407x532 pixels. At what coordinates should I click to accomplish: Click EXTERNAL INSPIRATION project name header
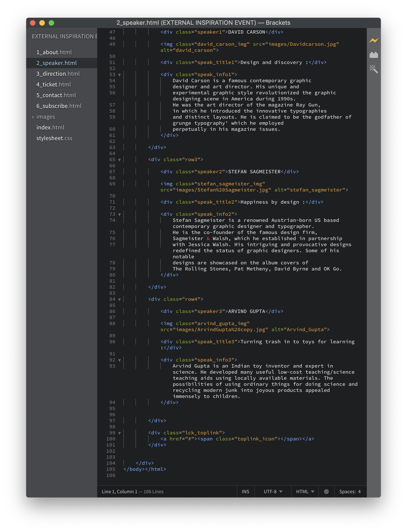tap(64, 36)
